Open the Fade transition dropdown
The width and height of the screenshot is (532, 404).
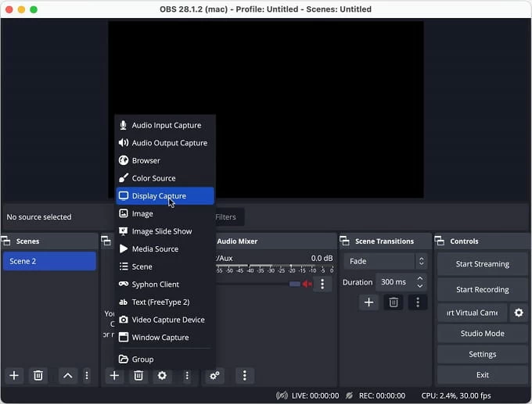(x=386, y=262)
